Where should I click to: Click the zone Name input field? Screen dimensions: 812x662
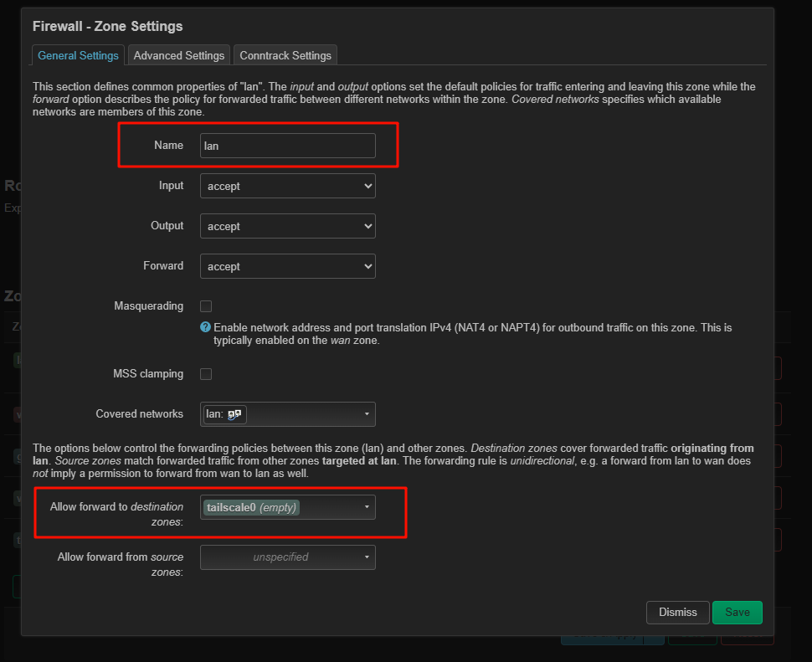tap(287, 146)
